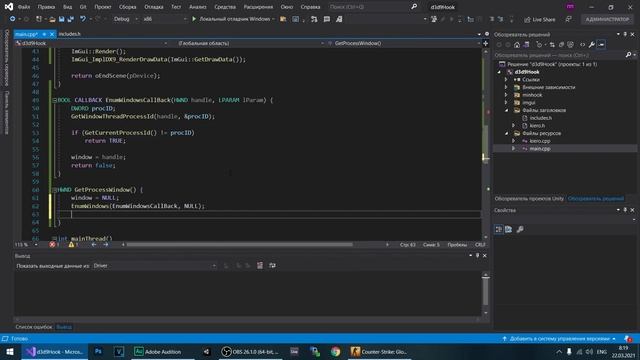Collapse the GetProcessWindow function fold
This screenshot has height=360, width=640.
[x=54, y=190]
